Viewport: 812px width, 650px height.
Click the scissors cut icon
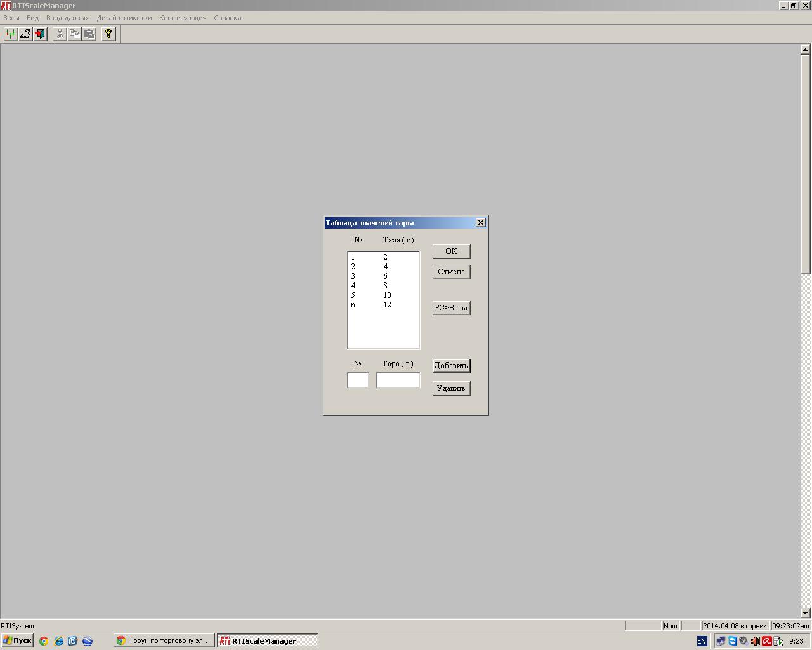pos(60,34)
